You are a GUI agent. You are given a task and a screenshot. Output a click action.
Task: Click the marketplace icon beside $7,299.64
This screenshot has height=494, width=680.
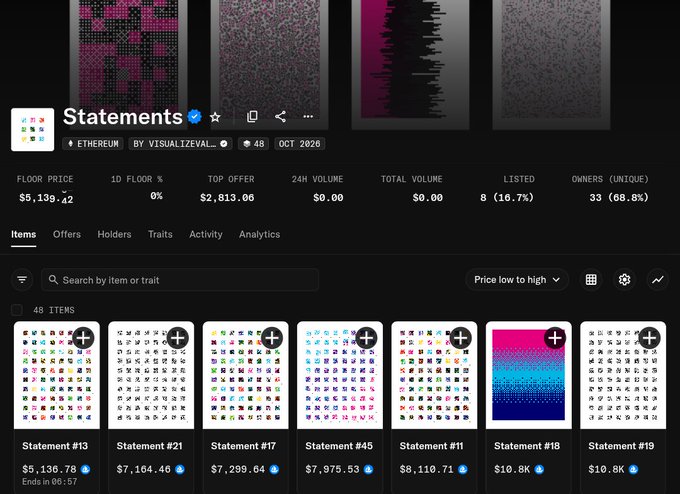pos(274,469)
